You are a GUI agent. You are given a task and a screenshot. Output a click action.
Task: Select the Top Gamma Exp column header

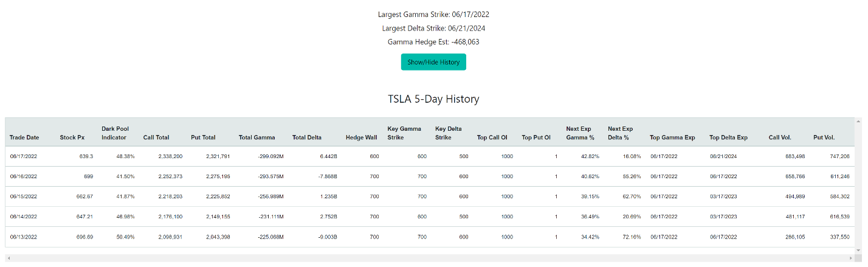pyautogui.click(x=672, y=137)
